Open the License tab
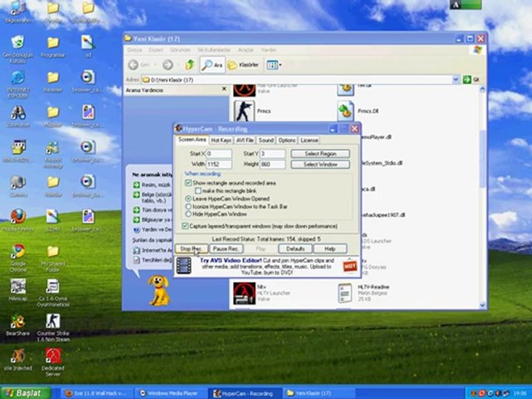Viewport: 532px width, 399px height. [x=309, y=140]
